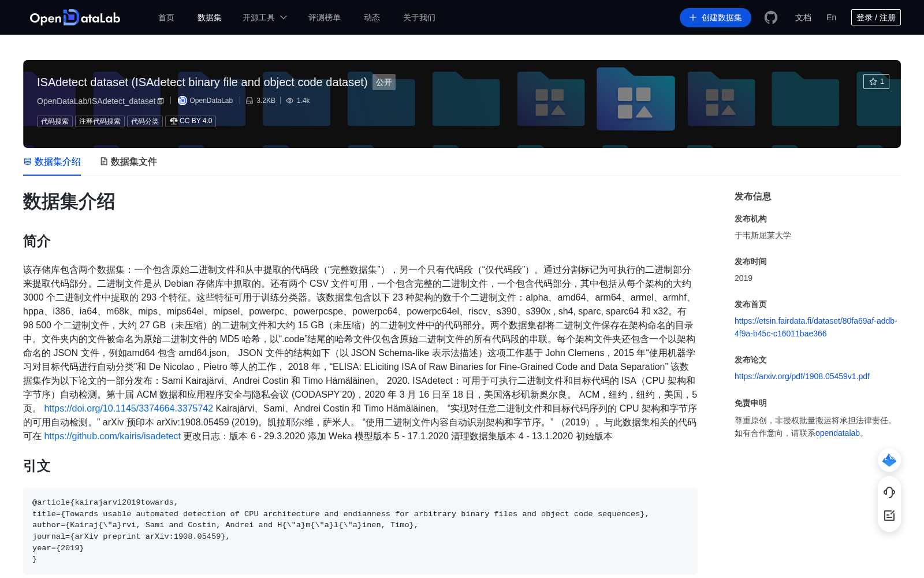Viewport: 924px width, 578px height.
Task: Open 动态 navigation item
Action: 372,17
